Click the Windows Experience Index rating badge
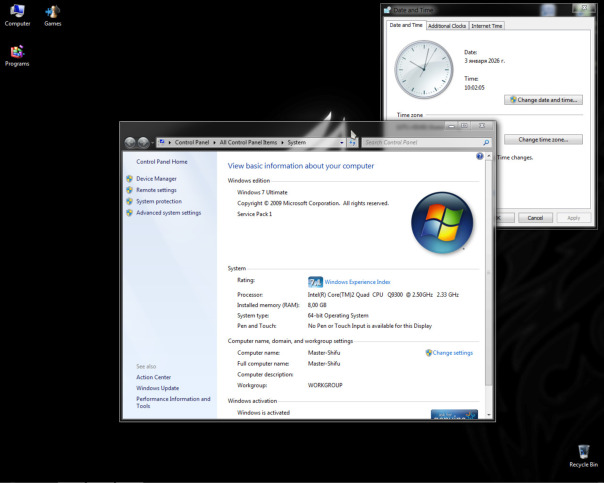Screen dimensions: 604x483 pos(315,282)
